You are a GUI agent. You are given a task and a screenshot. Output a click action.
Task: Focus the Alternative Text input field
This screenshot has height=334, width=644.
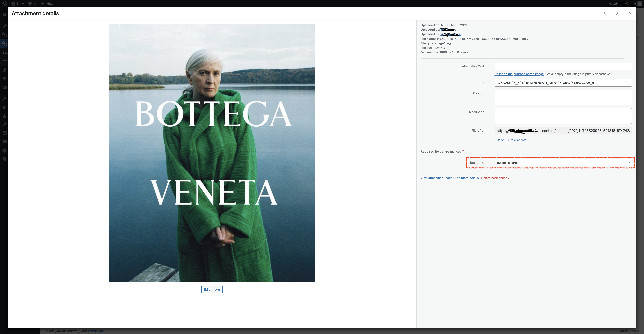point(563,66)
